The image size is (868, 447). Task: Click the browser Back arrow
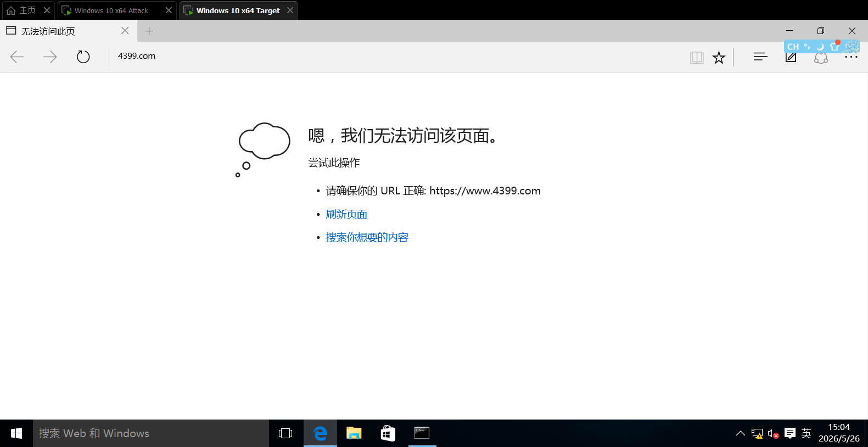(17, 57)
